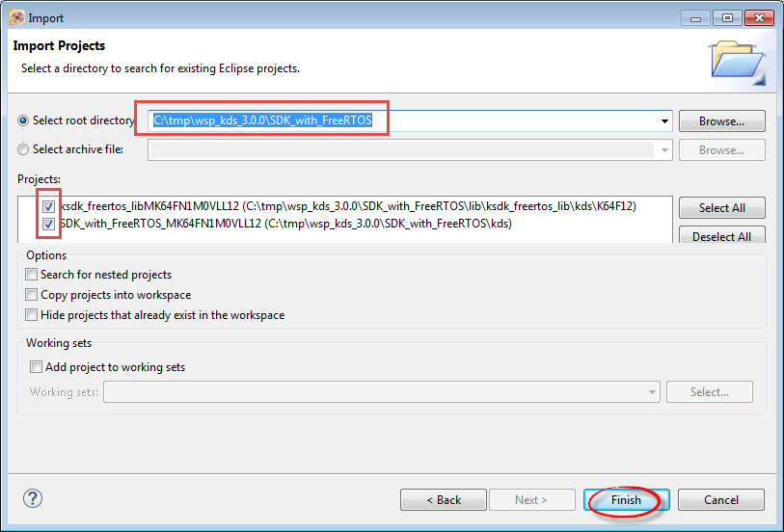This screenshot has height=532, width=784.
Task: Open the archive file dropdown
Action: [663, 150]
